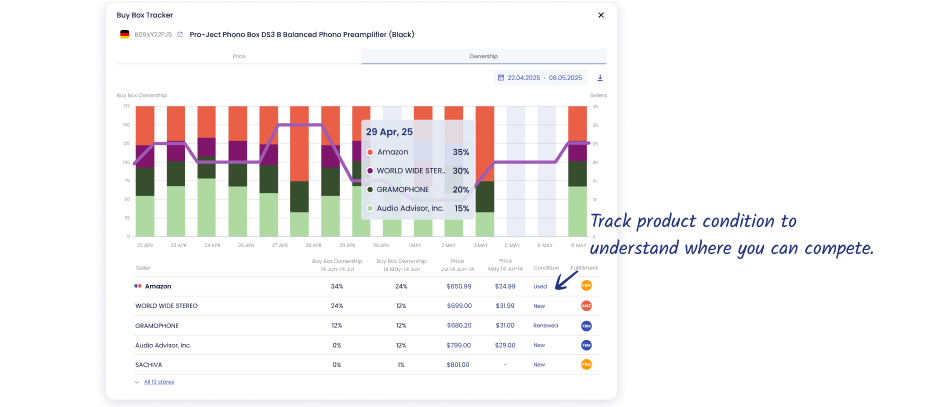Screen dimensions: 944x407
Task: Select the Ownership tab
Action: click(x=483, y=56)
